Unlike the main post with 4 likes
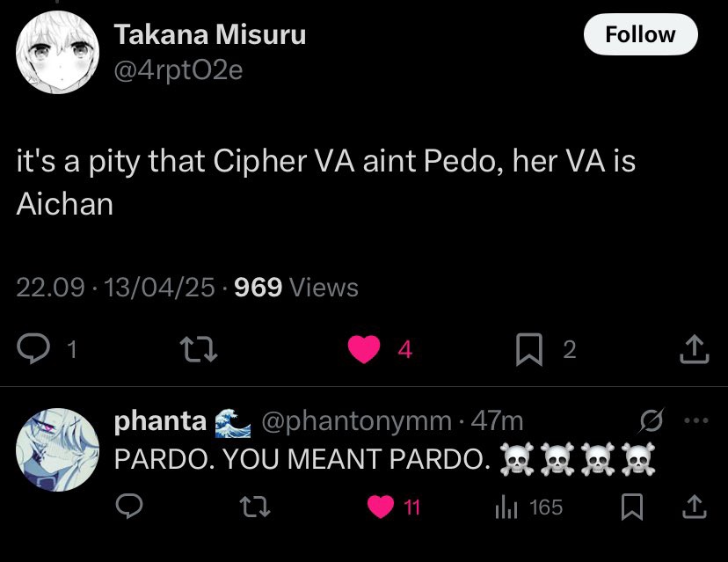Screen dimensions: 728x562 click(362, 350)
